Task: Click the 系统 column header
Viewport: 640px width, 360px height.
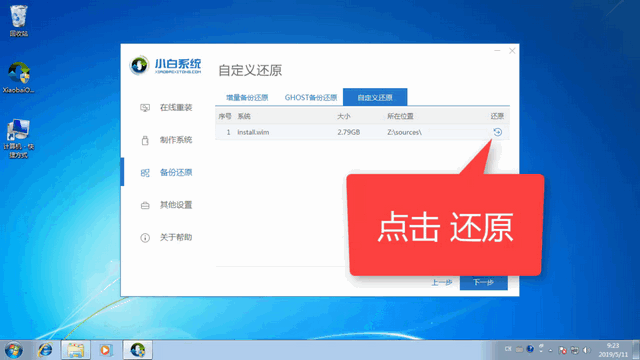Action: point(244,116)
